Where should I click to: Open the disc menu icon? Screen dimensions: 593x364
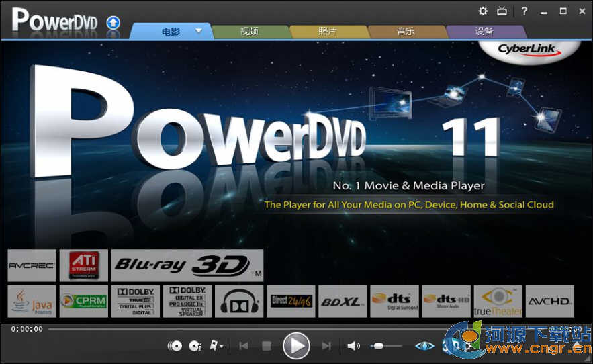(175, 346)
